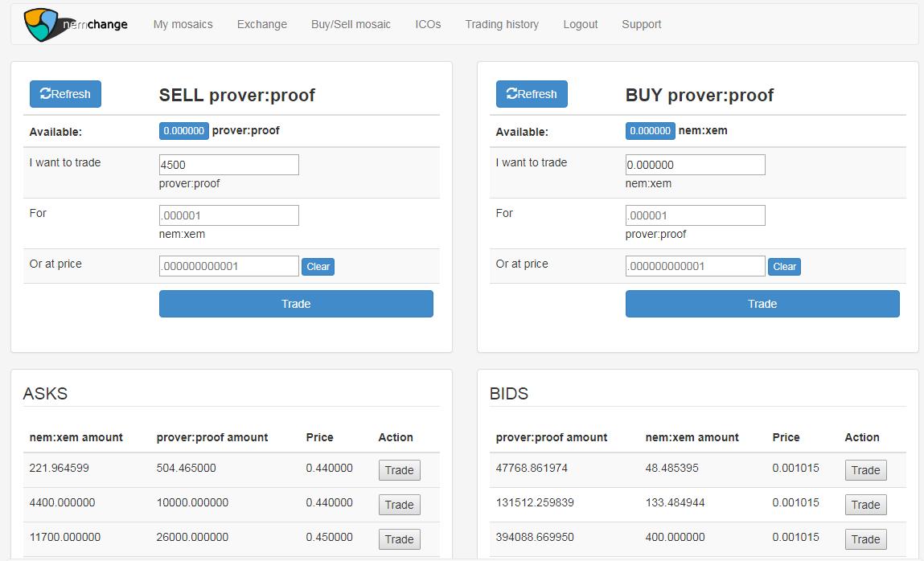Focus BUY 'For' prover:proof field
Viewport: 924px width, 561px height.
point(696,215)
